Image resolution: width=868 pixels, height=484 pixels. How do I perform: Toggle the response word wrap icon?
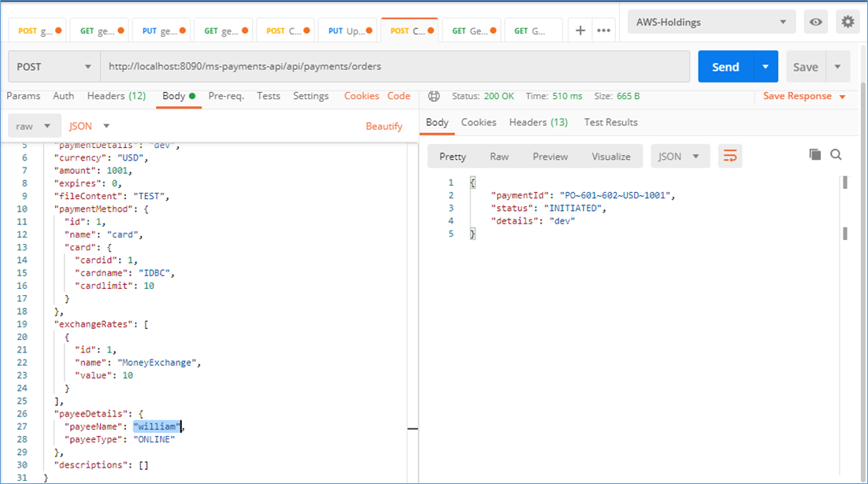click(730, 157)
